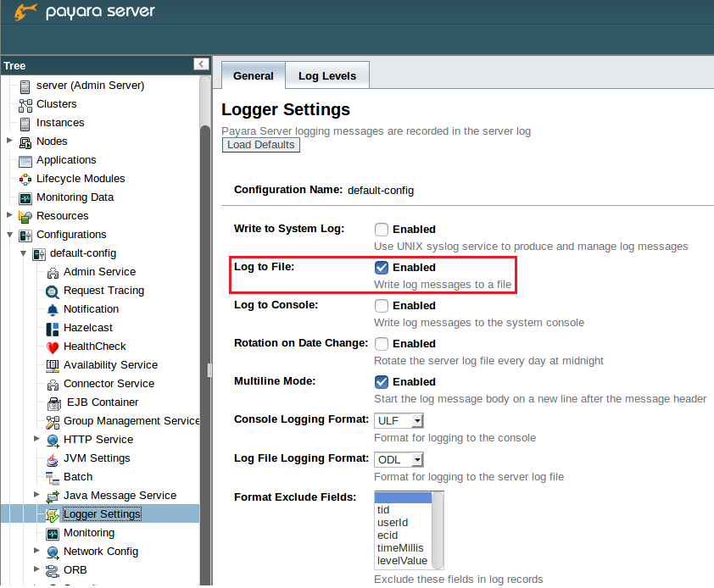Screen dimensions: 714x588
Task: Collapse the default-config tree node
Action: (23, 253)
